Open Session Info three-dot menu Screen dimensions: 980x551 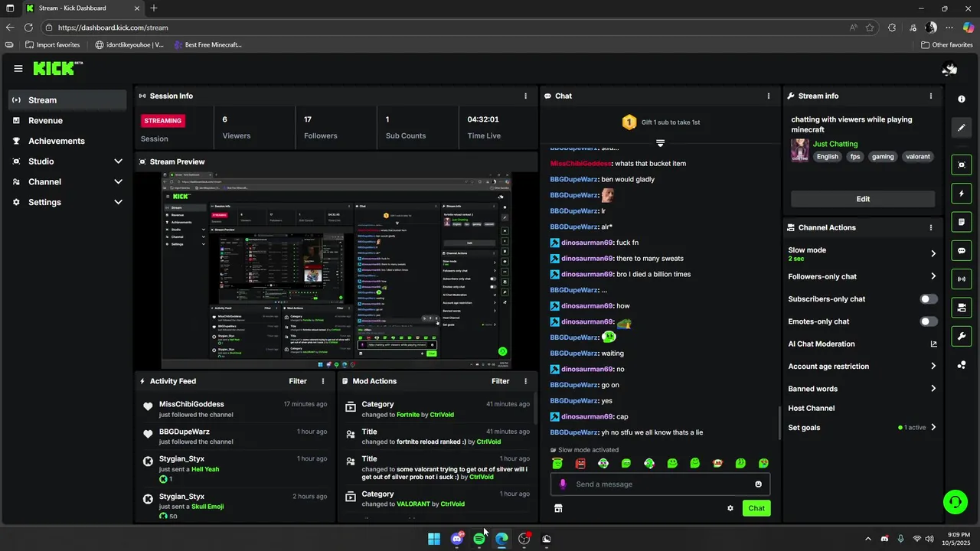coord(525,96)
